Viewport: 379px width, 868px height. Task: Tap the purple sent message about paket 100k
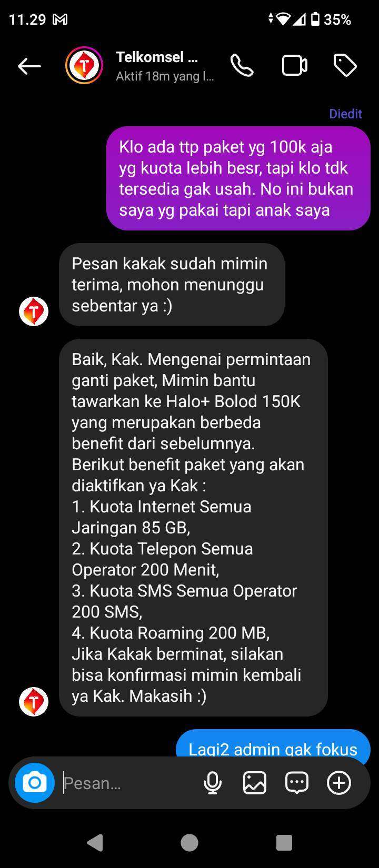coord(238,178)
